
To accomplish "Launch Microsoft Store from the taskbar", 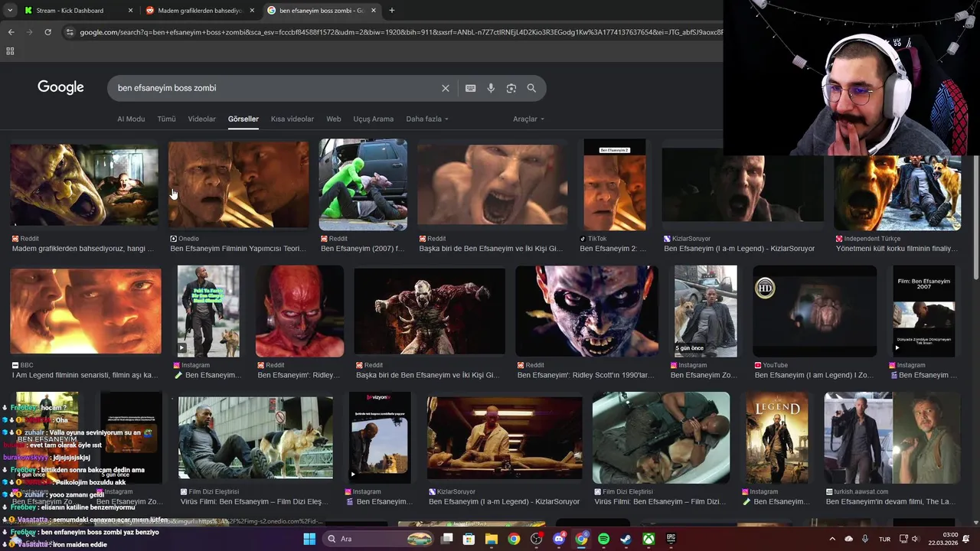I will pyautogui.click(x=469, y=539).
